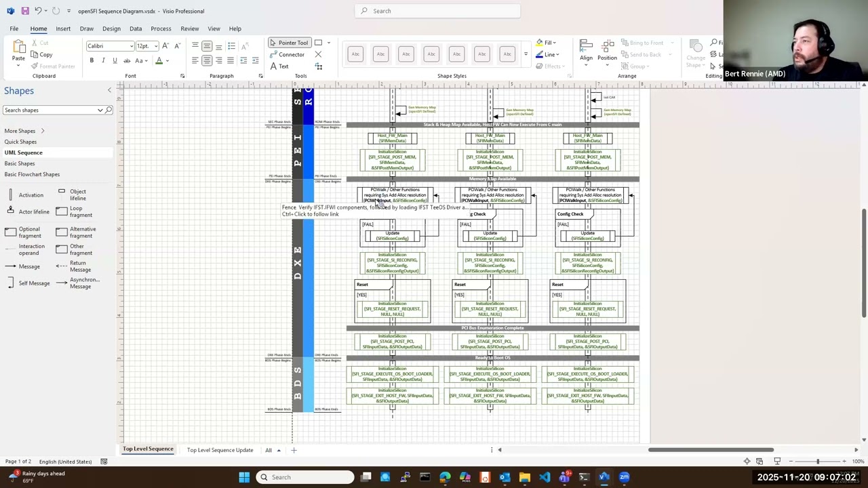The width and height of the screenshot is (868, 488).
Task: Switch to the Design ribbon tab
Action: pos(111,28)
